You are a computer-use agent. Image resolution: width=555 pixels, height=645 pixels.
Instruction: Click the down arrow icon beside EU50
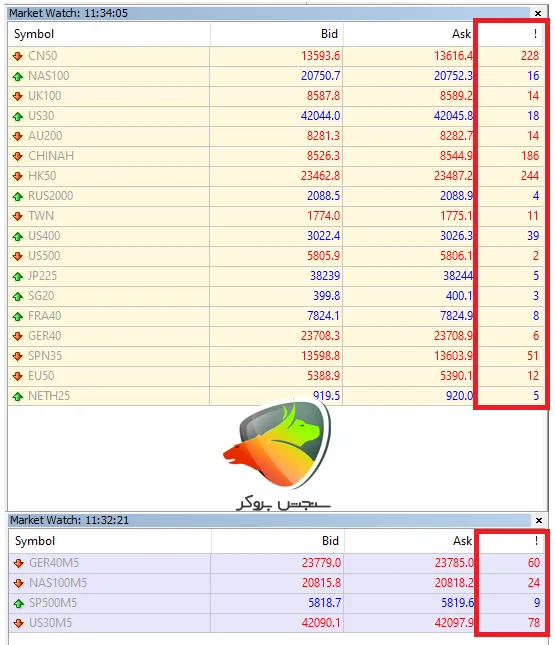(x=18, y=376)
